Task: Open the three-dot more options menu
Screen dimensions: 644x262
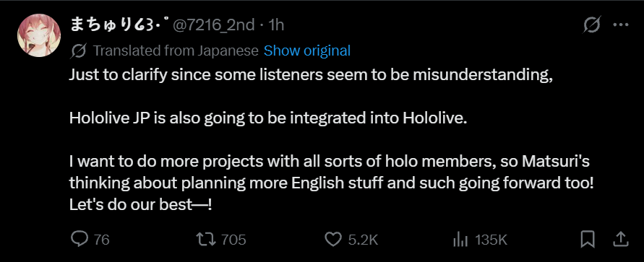Action: tap(621, 25)
